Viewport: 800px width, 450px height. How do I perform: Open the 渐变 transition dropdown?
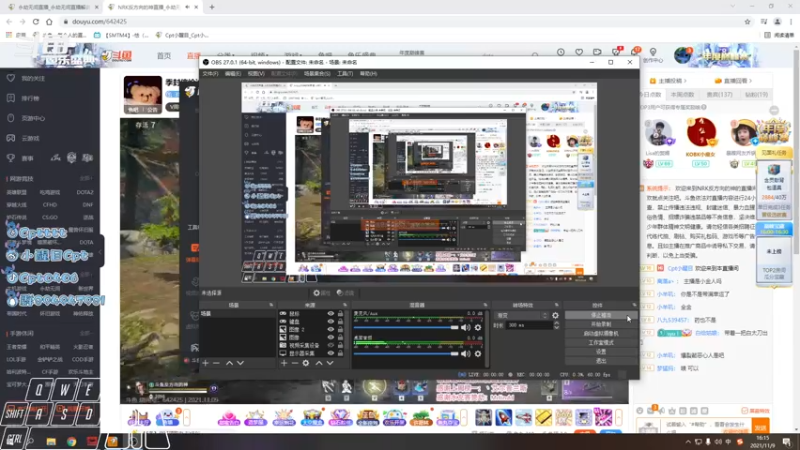[521, 315]
